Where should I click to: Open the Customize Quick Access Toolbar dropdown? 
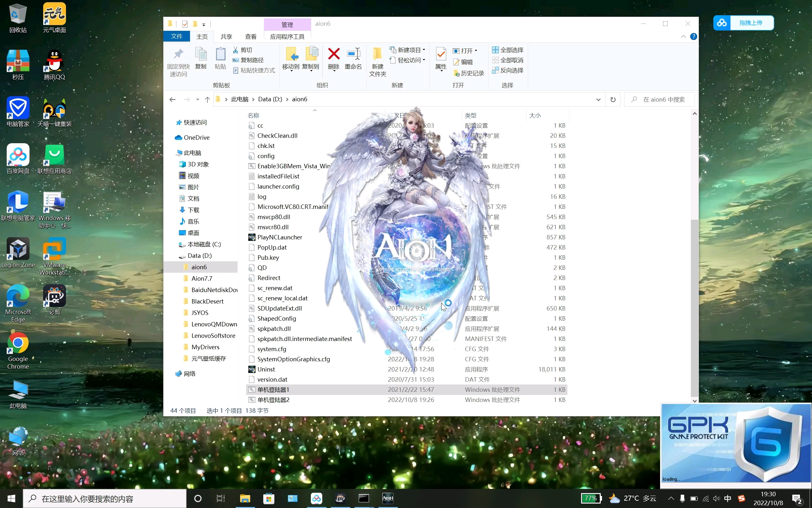click(204, 24)
